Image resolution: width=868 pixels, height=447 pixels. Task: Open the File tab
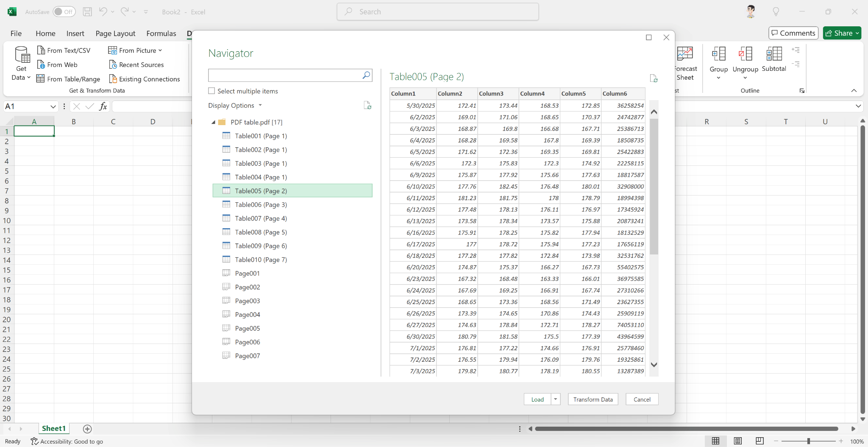coord(16,33)
